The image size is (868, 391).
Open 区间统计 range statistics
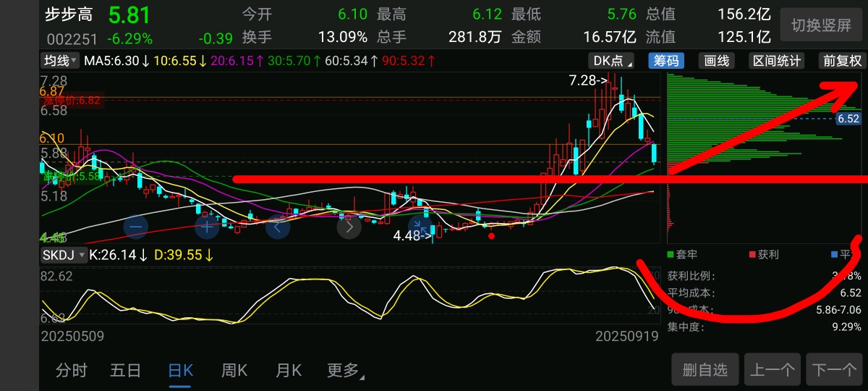tap(777, 61)
